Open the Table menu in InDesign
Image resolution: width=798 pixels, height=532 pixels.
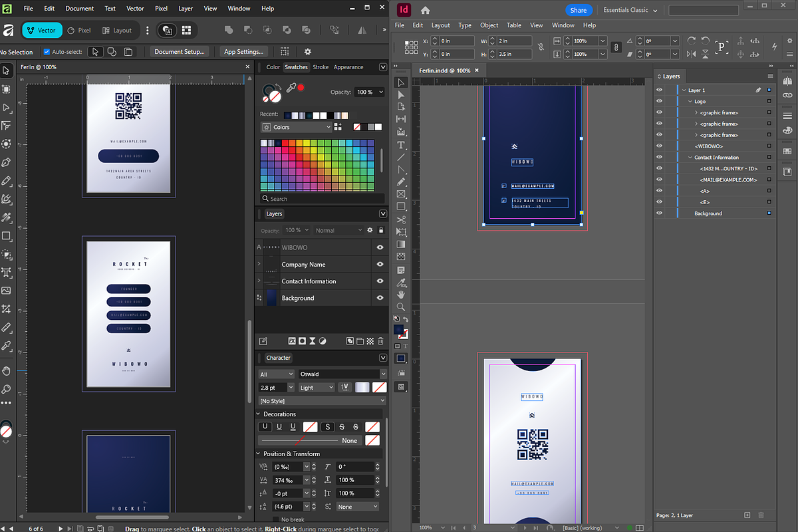click(x=514, y=25)
